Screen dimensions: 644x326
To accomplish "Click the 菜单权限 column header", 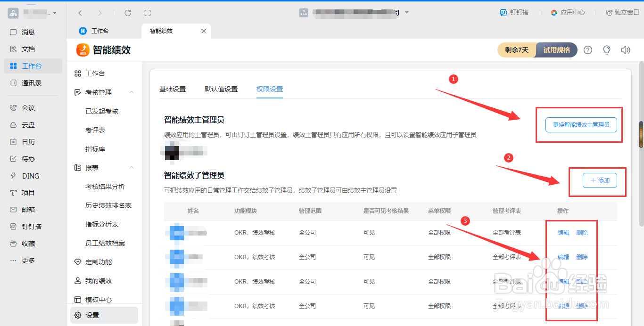I will pyautogui.click(x=439, y=211).
